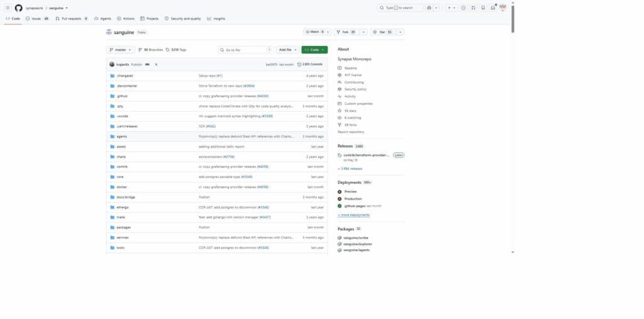Open the sanguine/scribe package
The image size is (644, 319).
click(x=356, y=238)
